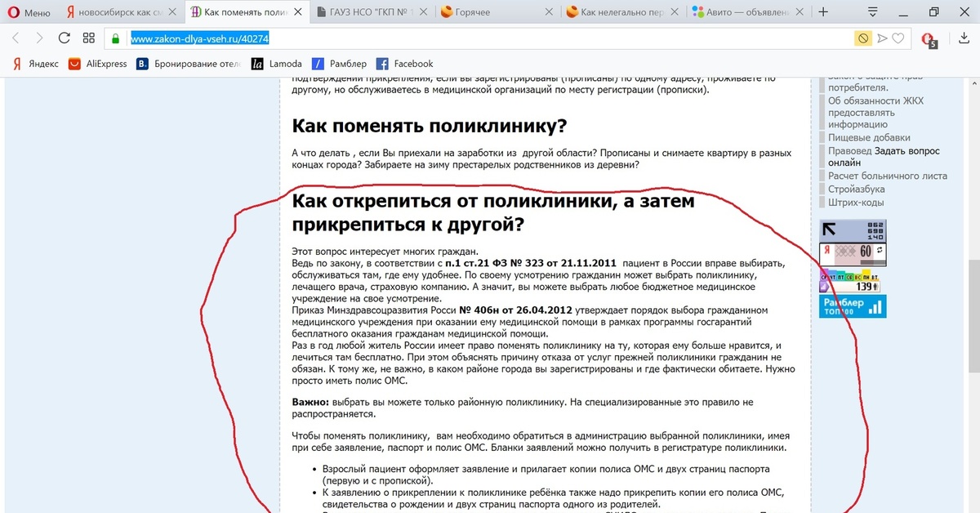Image resolution: width=980 pixels, height=513 pixels.
Task: Switch to the новосибирск как Yandex tab
Action: tap(122, 13)
